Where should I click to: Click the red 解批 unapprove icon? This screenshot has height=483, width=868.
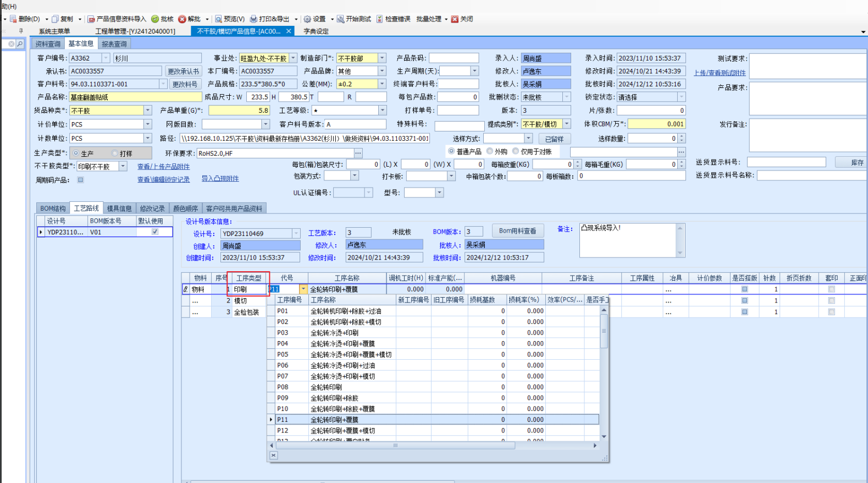point(182,19)
